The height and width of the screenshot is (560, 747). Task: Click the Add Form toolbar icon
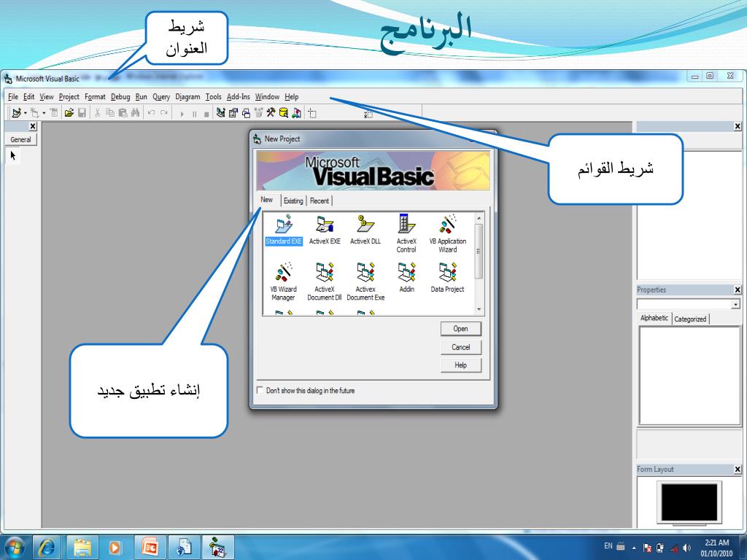(x=34, y=113)
